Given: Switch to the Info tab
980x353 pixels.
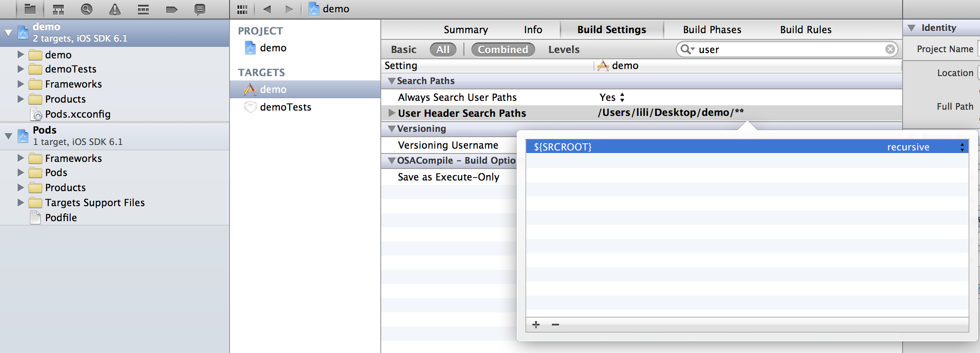Looking at the screenshot, I should (x=533, y=30).
